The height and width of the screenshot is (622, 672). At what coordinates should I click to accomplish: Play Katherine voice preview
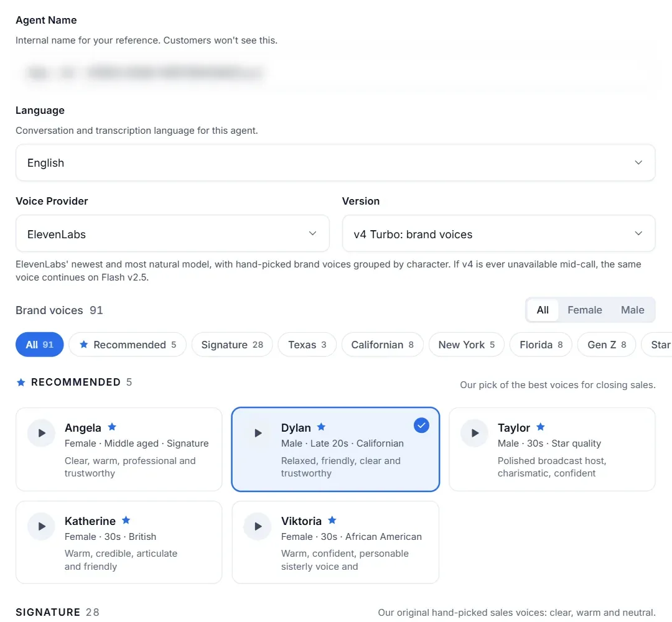click(x=42, y=526)
